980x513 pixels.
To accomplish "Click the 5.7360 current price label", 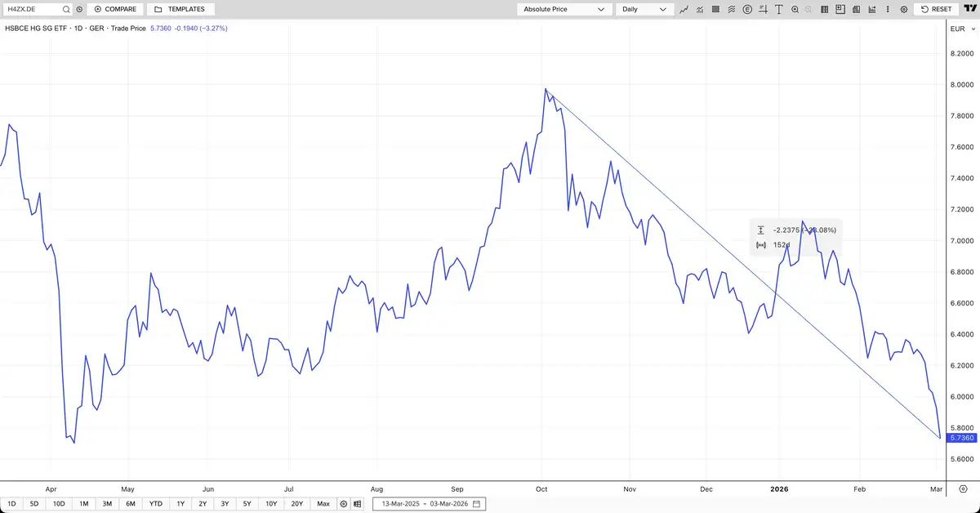I will click(963, 438).
